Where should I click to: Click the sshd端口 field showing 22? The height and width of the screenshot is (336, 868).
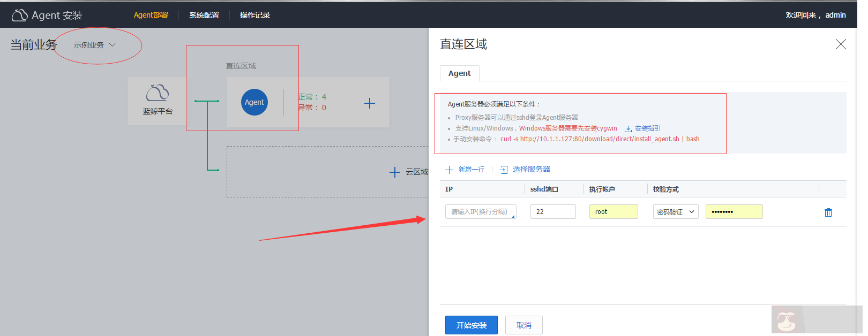(x=553, y=212)
